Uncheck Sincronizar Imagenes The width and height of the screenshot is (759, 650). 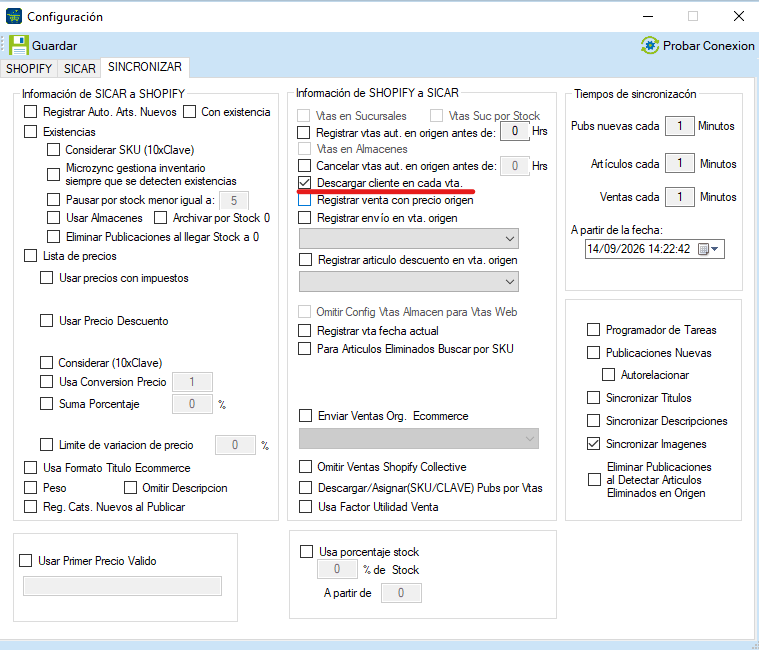tap(593, 444)
